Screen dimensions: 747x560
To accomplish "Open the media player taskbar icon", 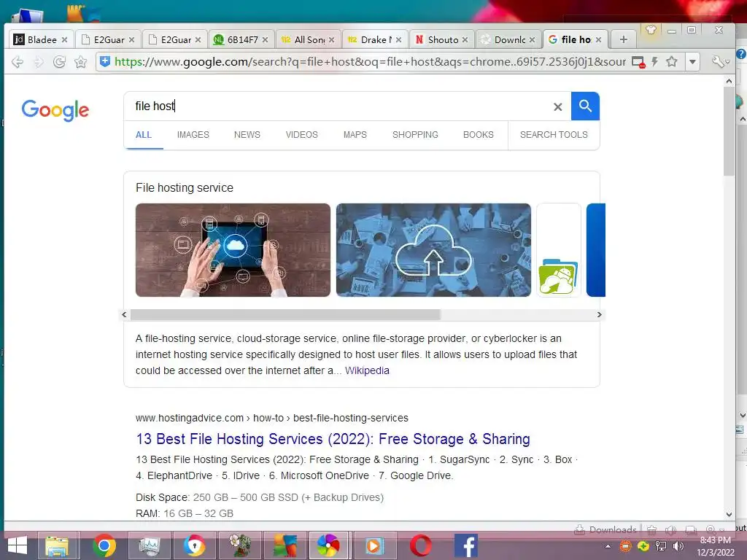I will (x=374, y=545).
